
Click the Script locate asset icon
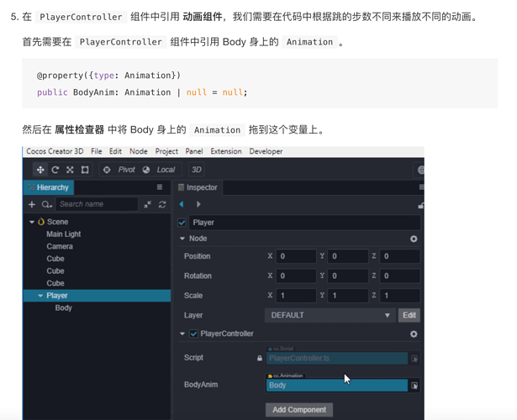pyautogui.click(x=414, y=359)
